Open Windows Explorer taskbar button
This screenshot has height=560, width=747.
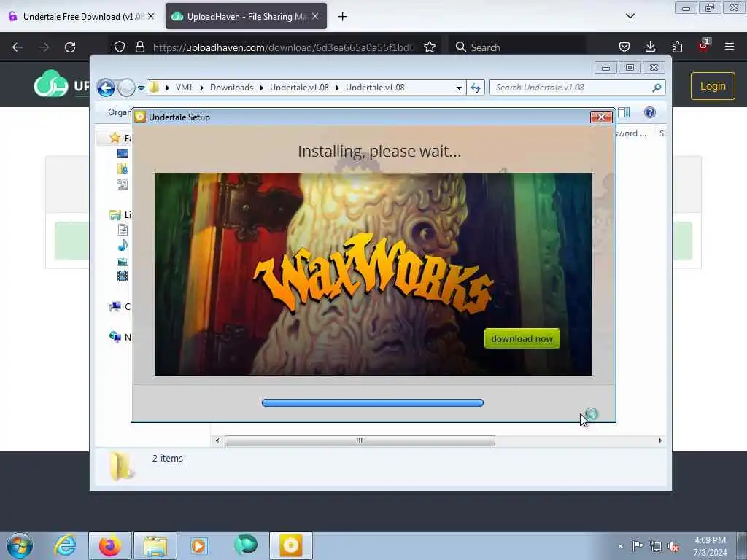point(155,545)
